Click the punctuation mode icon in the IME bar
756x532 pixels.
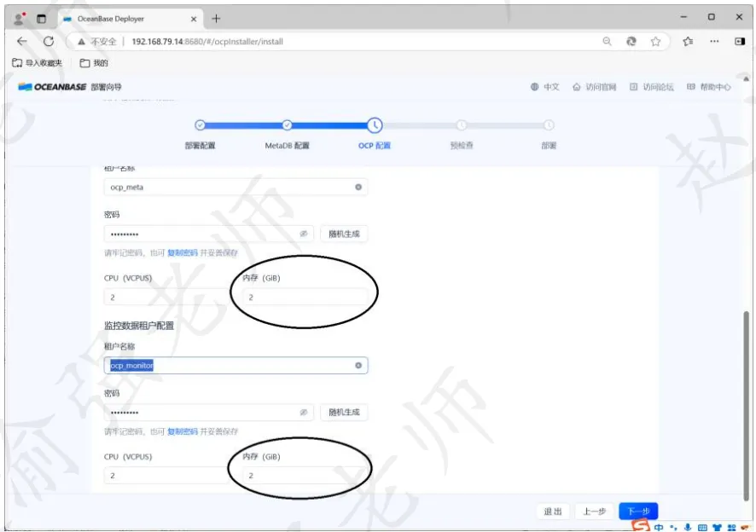coord(673,528)
